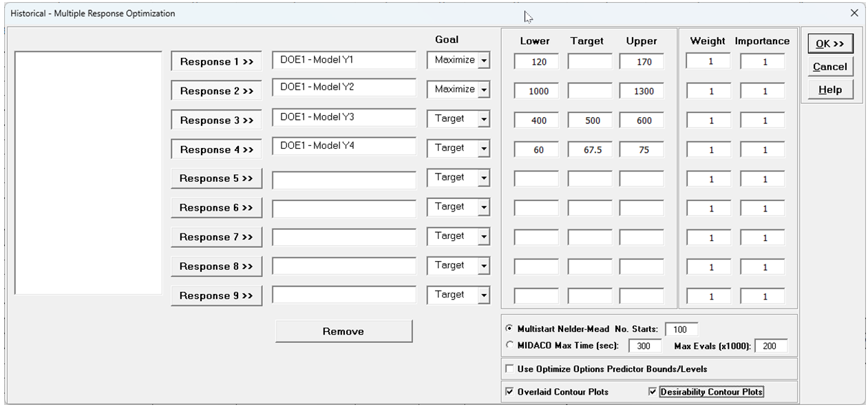Click the Response 1 >> button

pyautogui.click(x=216, y=61)
